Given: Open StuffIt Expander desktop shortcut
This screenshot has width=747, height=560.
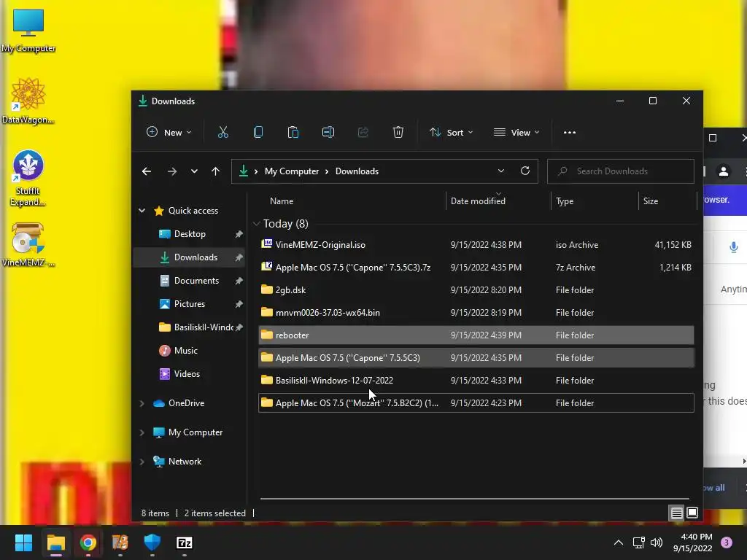Looking at the screenshot, I should [28, 178].
